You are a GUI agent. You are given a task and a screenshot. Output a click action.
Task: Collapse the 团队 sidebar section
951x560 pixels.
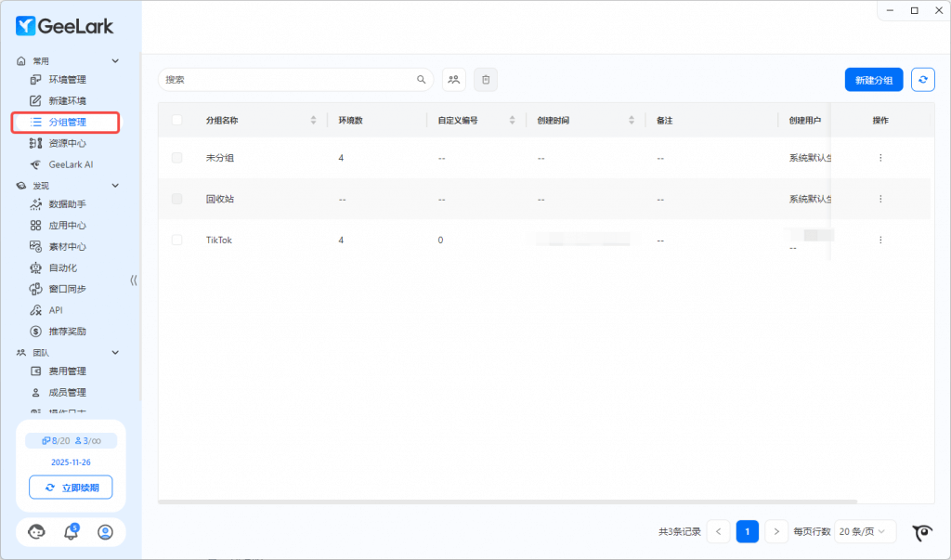[x=116, y=353]
